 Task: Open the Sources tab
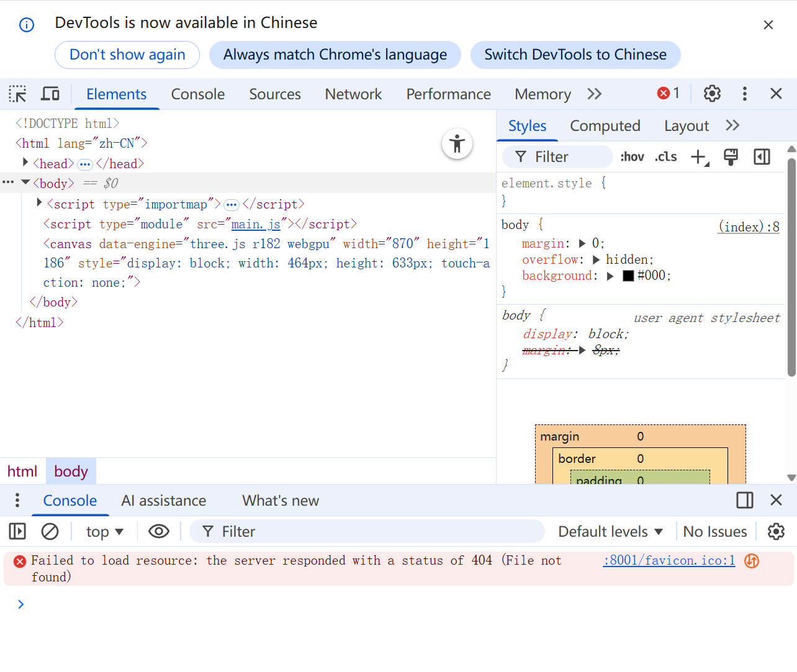275,94
